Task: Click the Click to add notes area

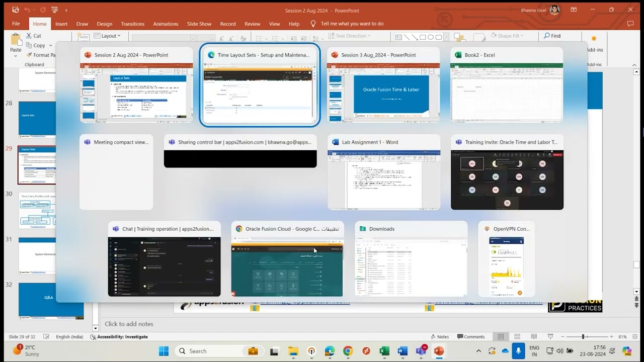Action: 129,324
